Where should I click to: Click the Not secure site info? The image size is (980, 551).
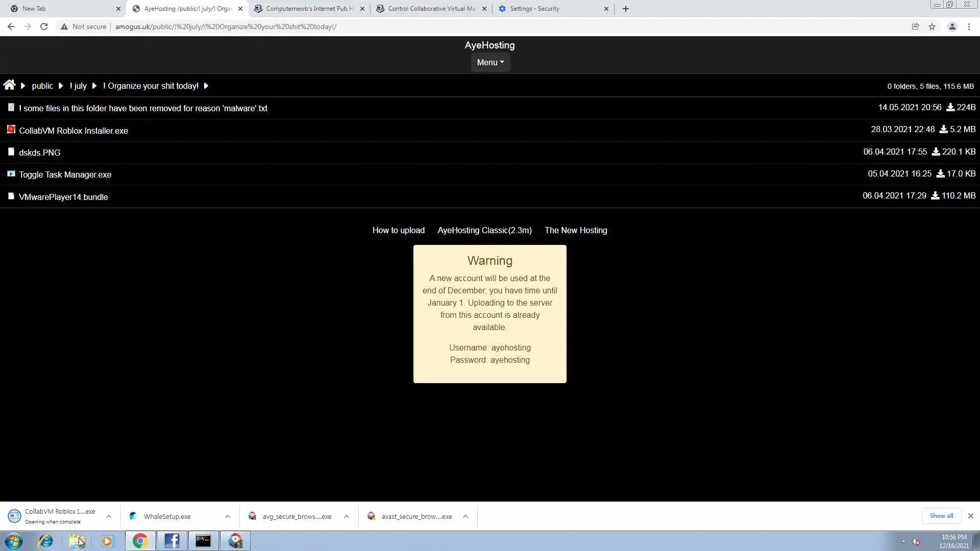[84, 27]
